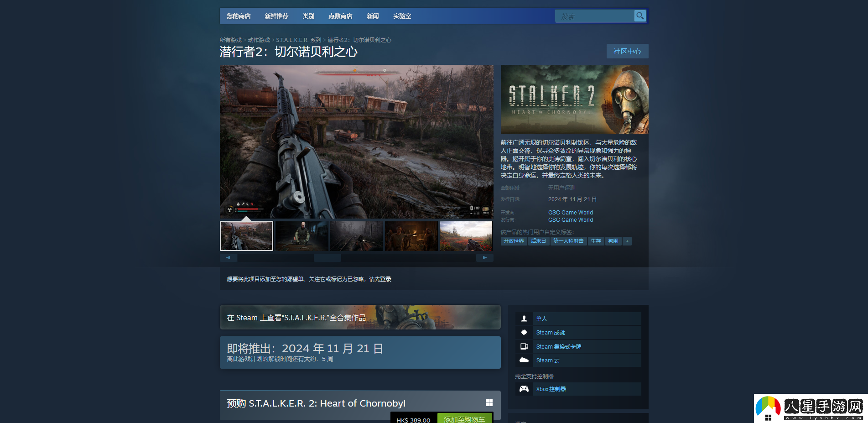Click the Xbox controller gamepad icon
This screenshot has height=423, width=868.
click(524, 389)
